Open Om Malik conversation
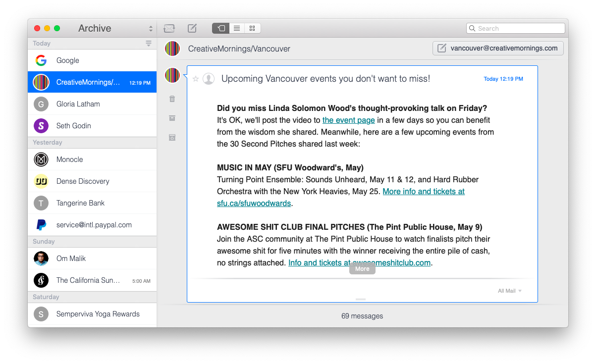 (92, 259)
